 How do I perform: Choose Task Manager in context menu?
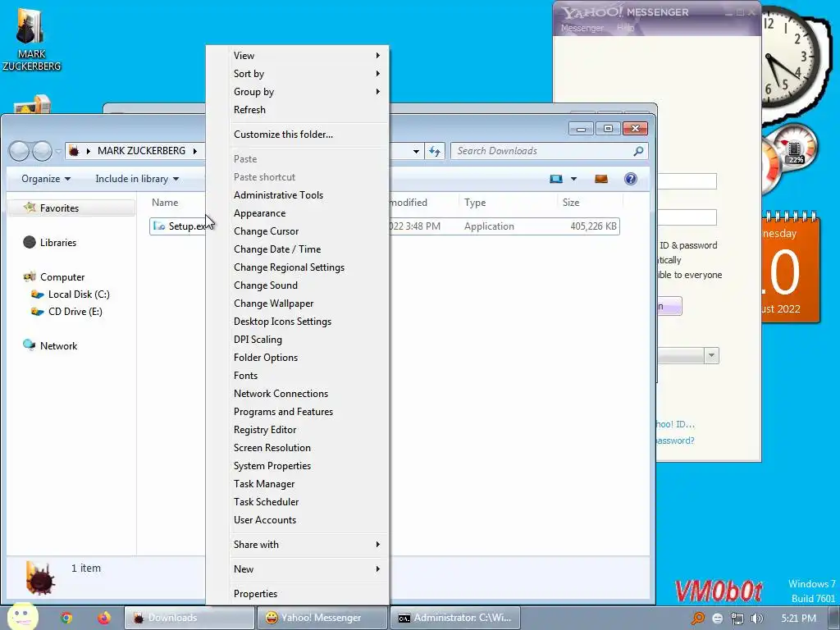pyautogui.click(x=297, y=484)
